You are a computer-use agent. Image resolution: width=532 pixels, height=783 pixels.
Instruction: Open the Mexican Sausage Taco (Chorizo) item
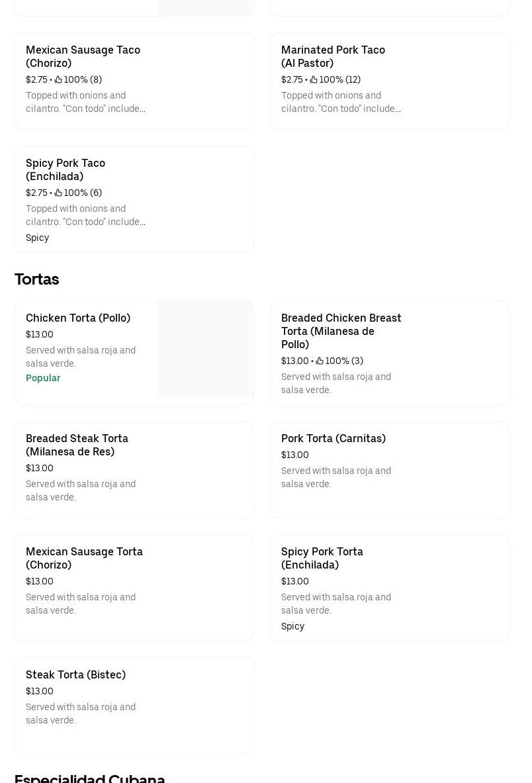pyautogui.click(x=83, y=56)
